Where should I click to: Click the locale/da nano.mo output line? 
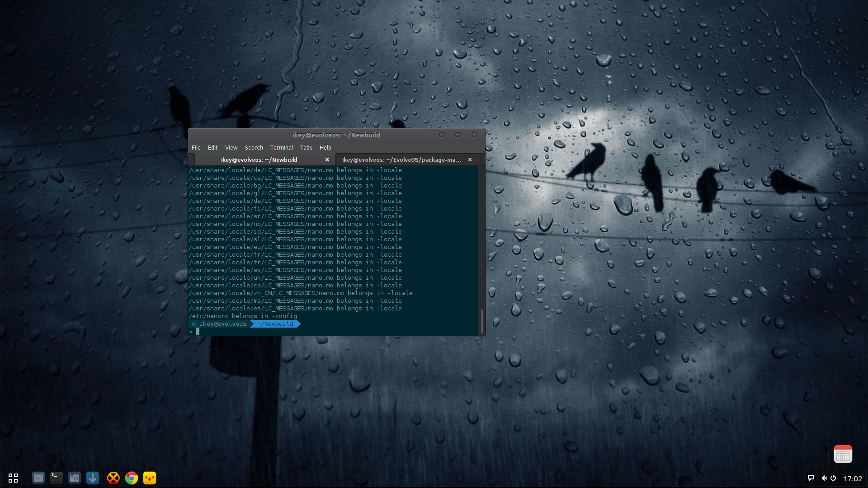[x=295, y=201]
